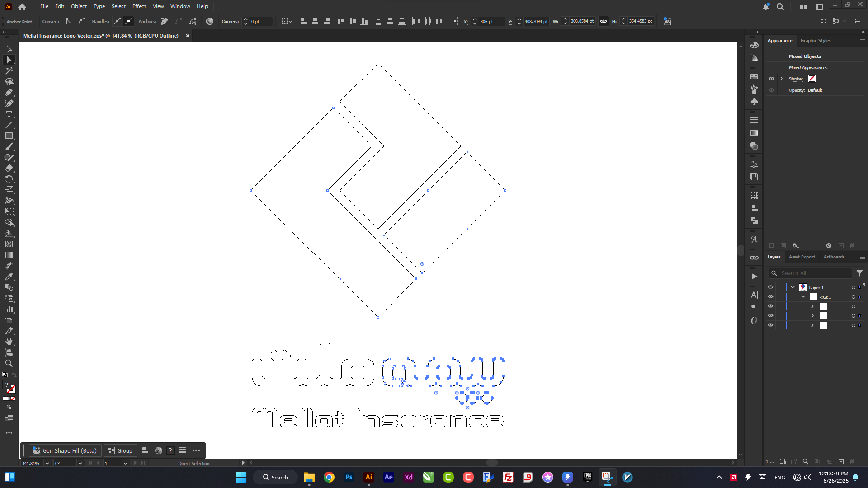
Task: Select the Line Segment tool
Action: (9, 125)
